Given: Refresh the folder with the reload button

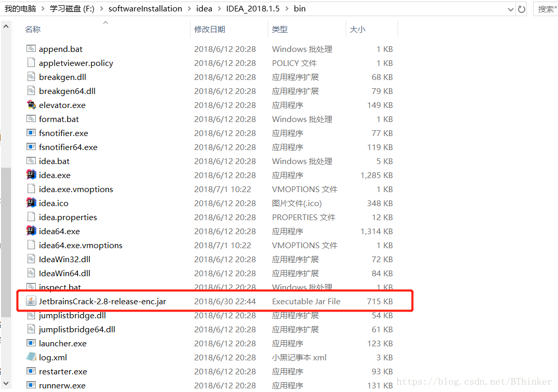Looking at the screenshot, I should (522, 9).
